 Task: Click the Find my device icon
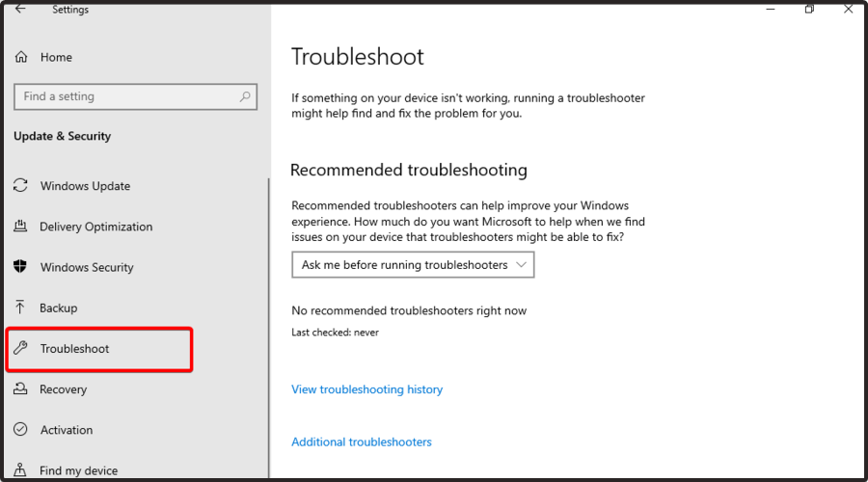(20, 469)
